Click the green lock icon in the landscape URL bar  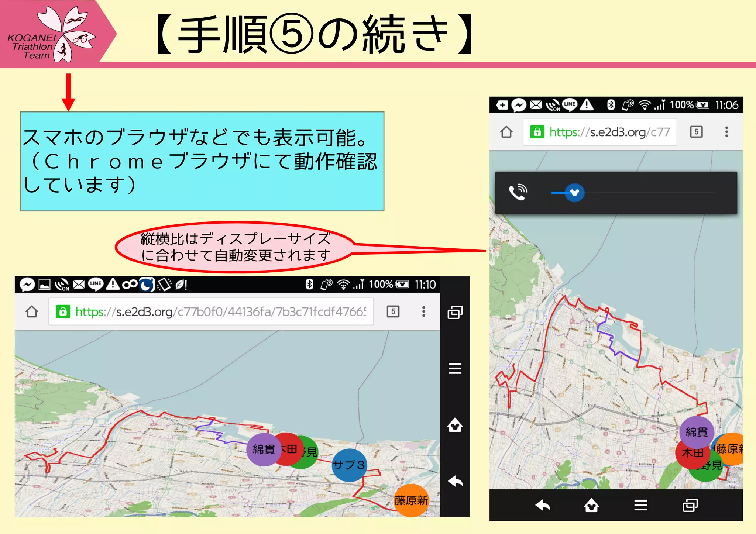[63, 312]
